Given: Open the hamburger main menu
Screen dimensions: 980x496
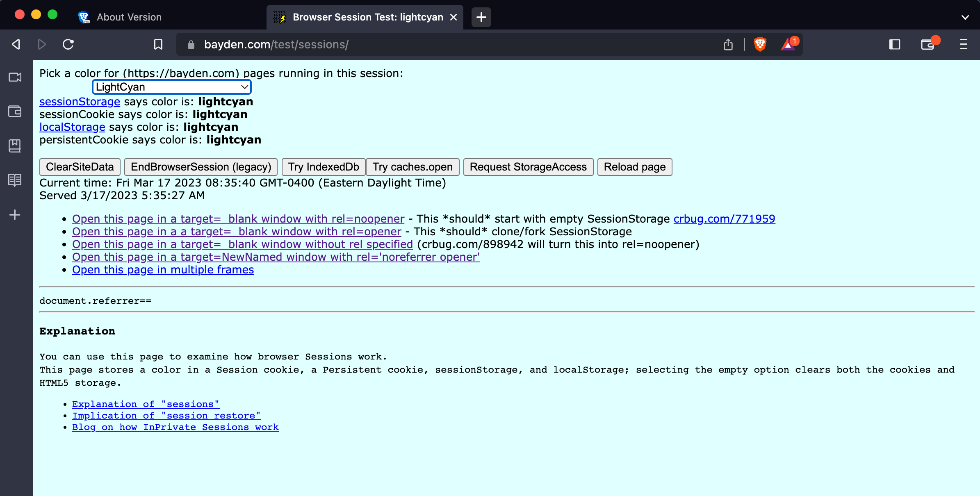Looking at the screenshot, I should 963,44.
